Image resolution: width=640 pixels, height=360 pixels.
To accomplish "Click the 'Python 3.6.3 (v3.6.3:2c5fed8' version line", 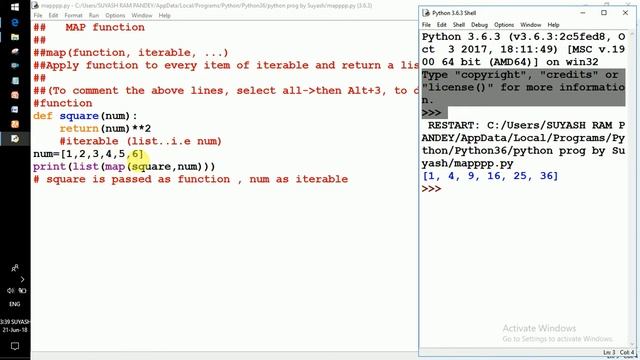I will 523,37.
